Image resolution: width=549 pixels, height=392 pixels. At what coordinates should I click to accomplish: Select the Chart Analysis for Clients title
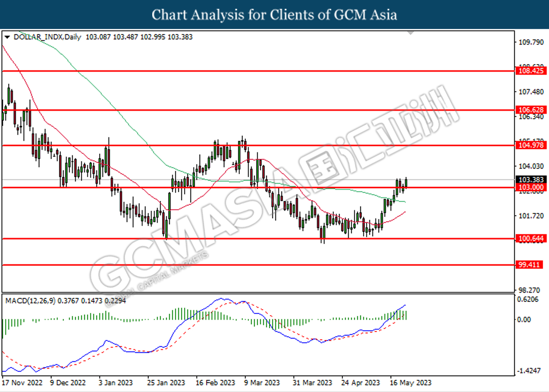(274, 15)
